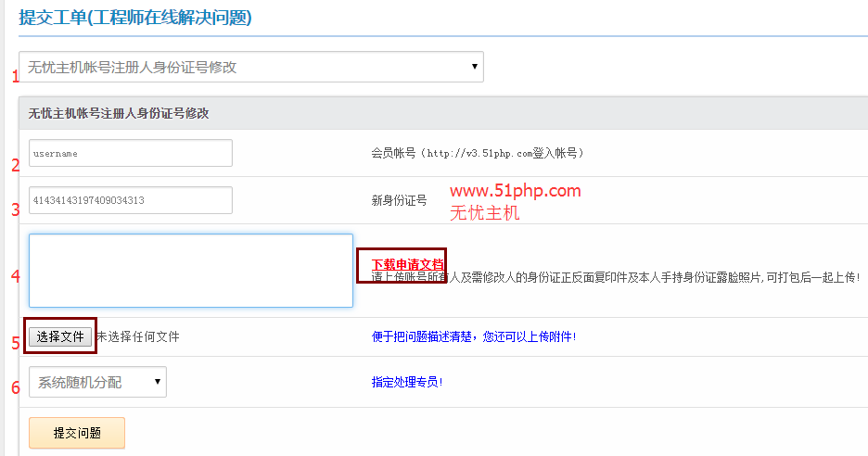Click the bold gray panel header title

click(x=119, y=113)
